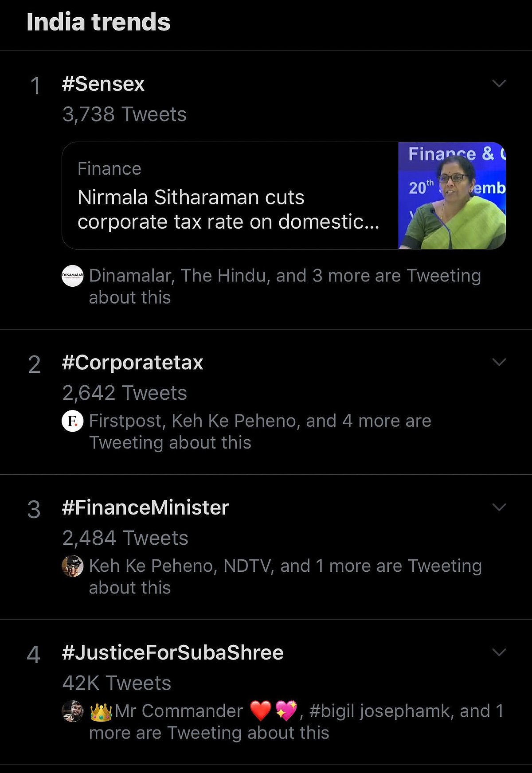Screen dimensions: 532x773
Task: Open the #Corporatetax trend
Action: [x=133, y=363]
